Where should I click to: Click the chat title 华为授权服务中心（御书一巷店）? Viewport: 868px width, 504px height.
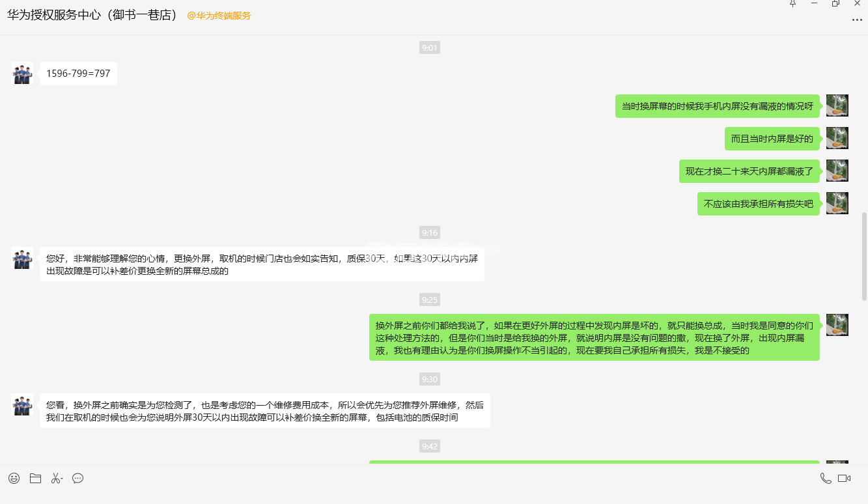click(x=92, y=15)
